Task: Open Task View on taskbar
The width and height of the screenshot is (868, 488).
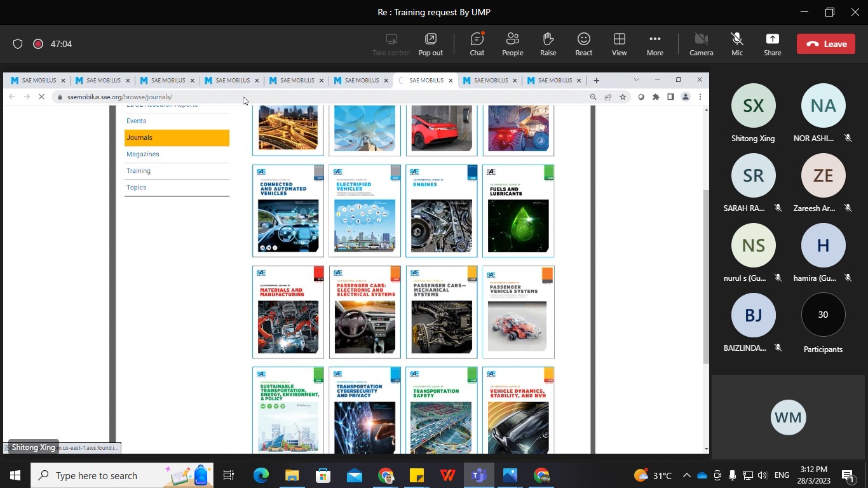Action: pyautogui.click(x=229, y=475)
